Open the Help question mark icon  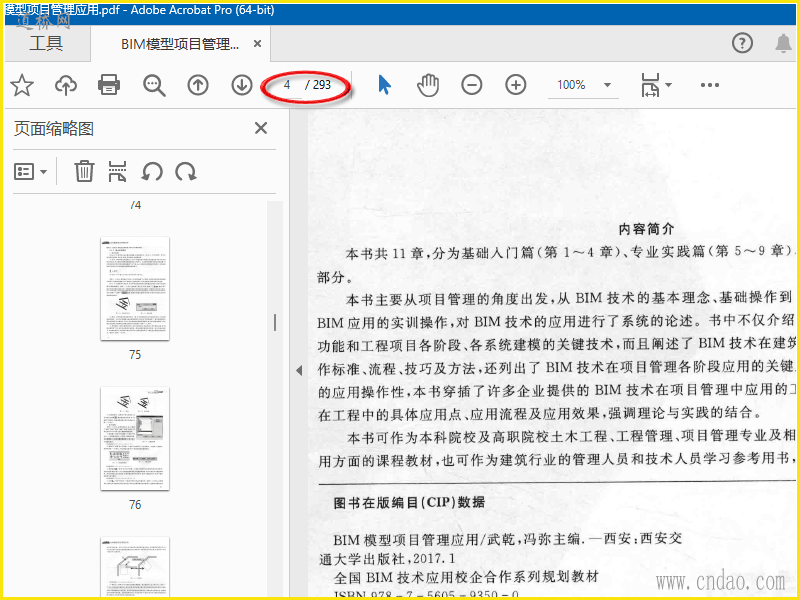tap(742, 43)
